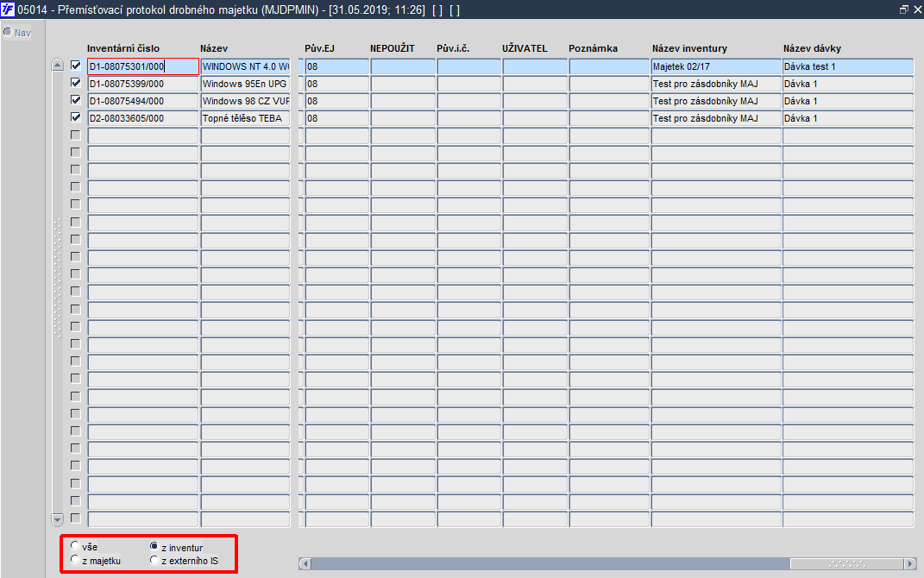Click the inventory number field D1-08075301/000
The height and width of the screenshot is (578, 924).
pos(143,66)
